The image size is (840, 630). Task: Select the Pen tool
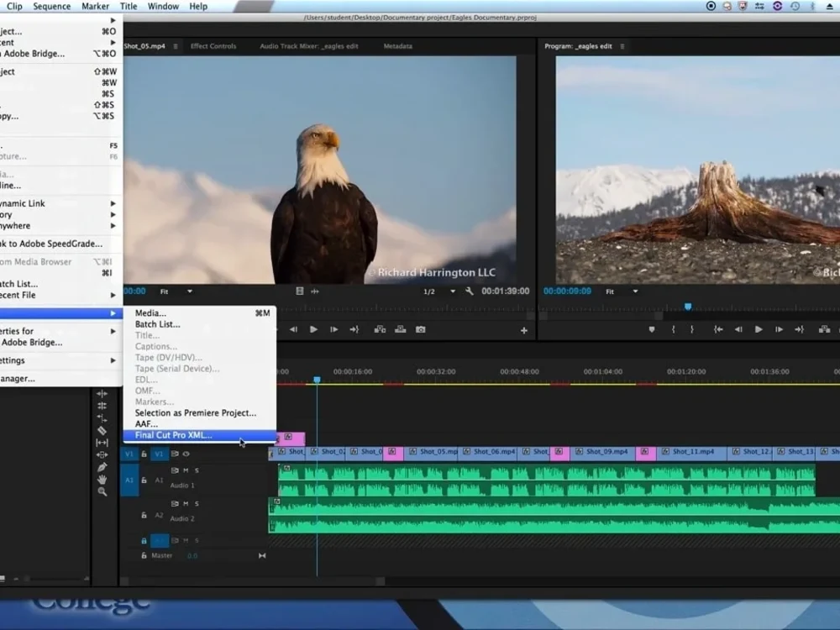(x=102, y=467)
